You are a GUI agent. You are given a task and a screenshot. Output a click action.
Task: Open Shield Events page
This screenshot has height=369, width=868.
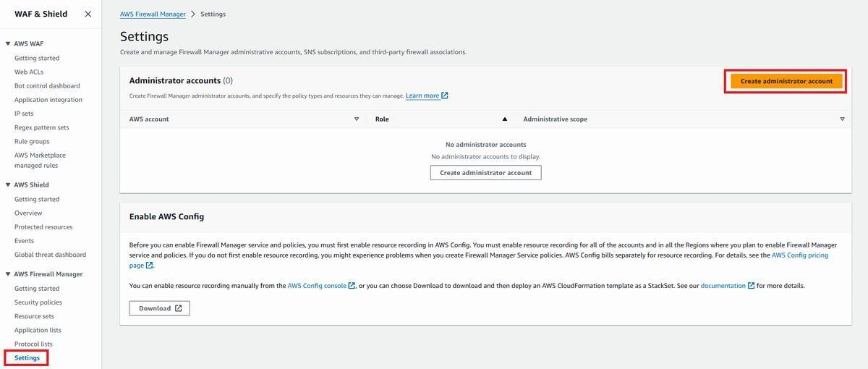[24, 240]
